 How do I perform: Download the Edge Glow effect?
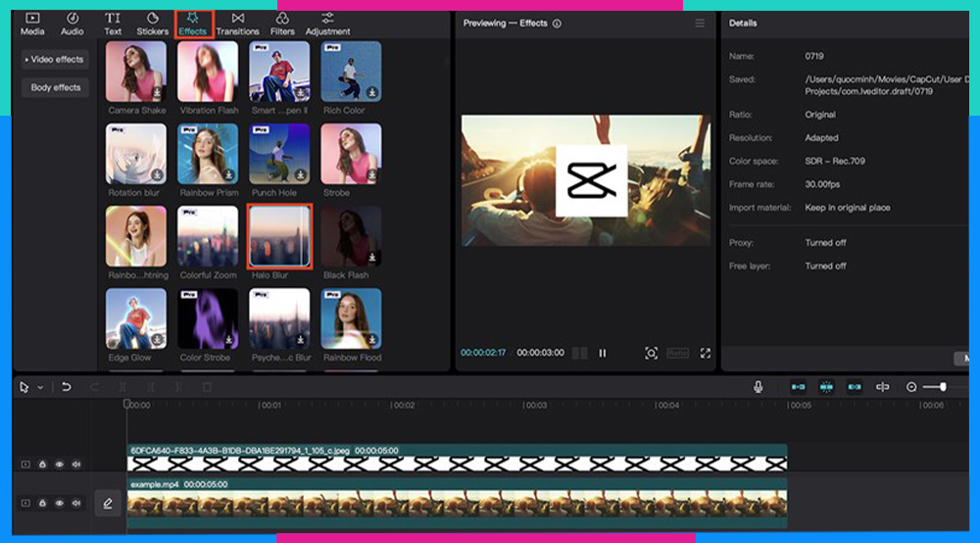click(x=157, y=339)
